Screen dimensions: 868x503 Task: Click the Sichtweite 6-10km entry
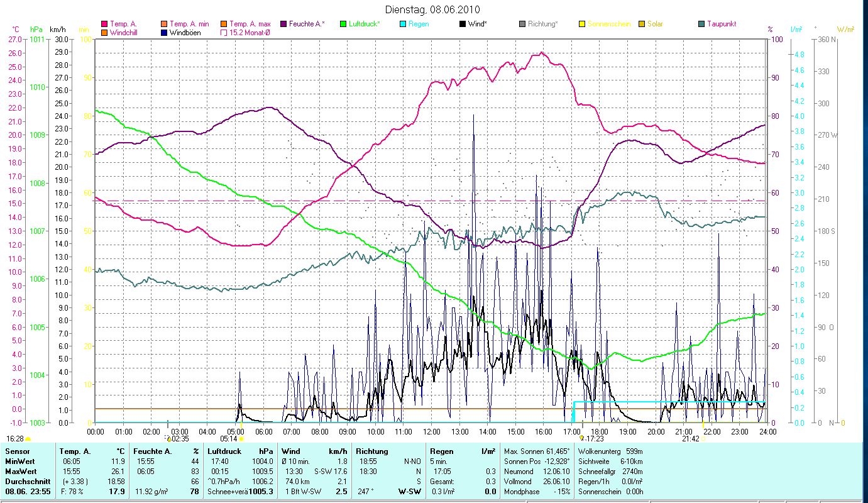coord(609,462)
